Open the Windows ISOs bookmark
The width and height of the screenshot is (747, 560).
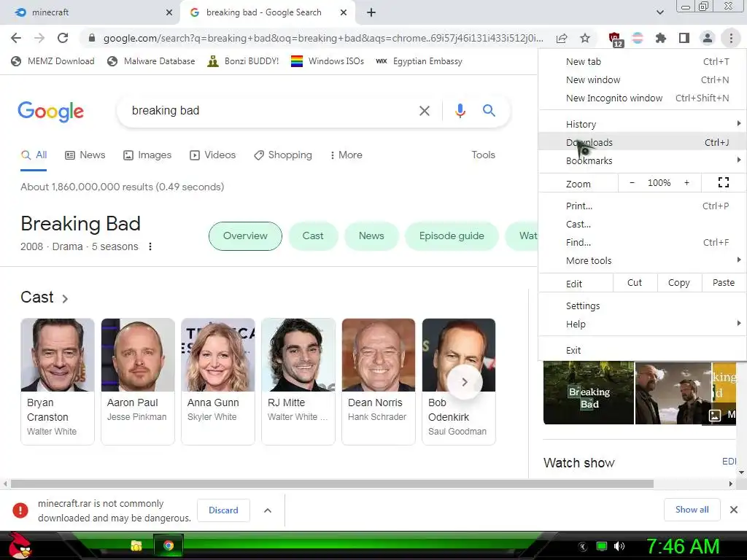[328, 61]
